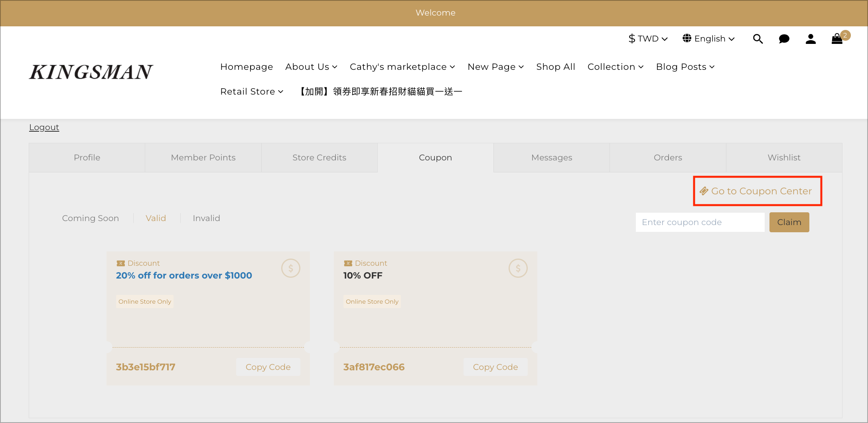Click coupon code text 3af817ec066
The image size is (868, 423).
(x=374, y=367)
